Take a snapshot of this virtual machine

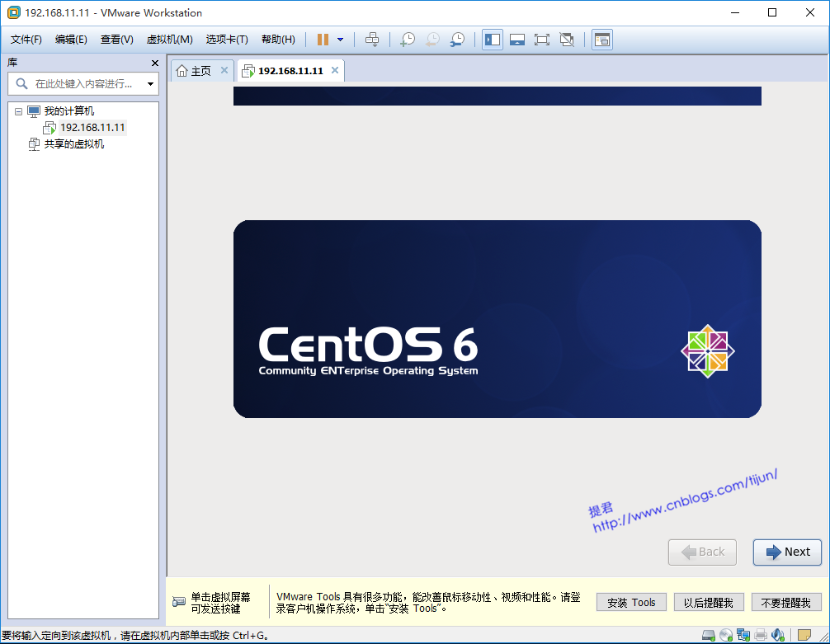[x=407, y=40]
